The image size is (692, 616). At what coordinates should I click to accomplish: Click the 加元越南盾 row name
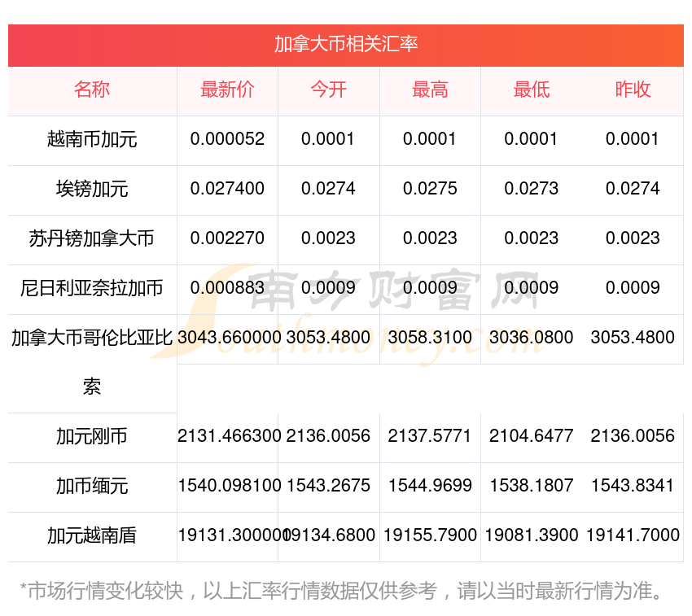tap(92, 535)
